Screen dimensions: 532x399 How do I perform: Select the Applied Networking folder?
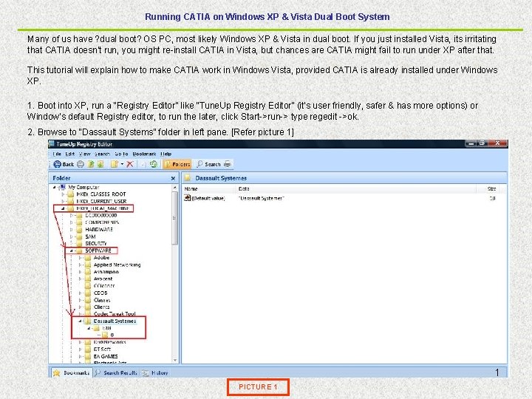117,265
